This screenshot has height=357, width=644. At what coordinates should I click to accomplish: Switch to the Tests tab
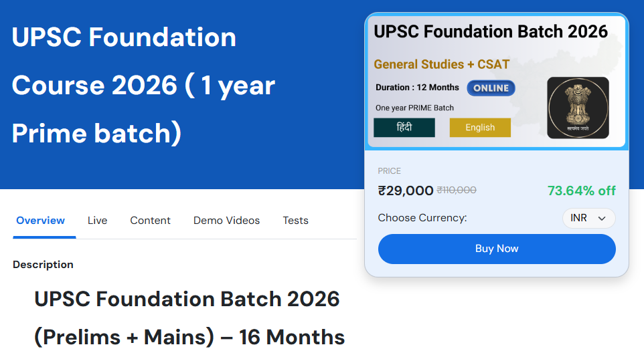[295, 221]
